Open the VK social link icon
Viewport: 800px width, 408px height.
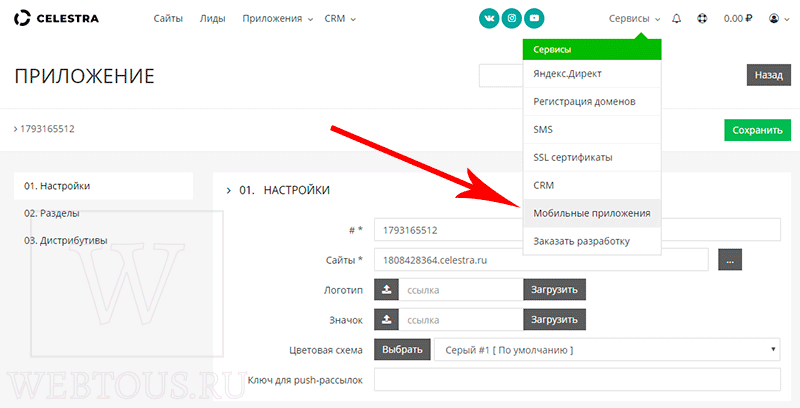[x=489, y=18]
